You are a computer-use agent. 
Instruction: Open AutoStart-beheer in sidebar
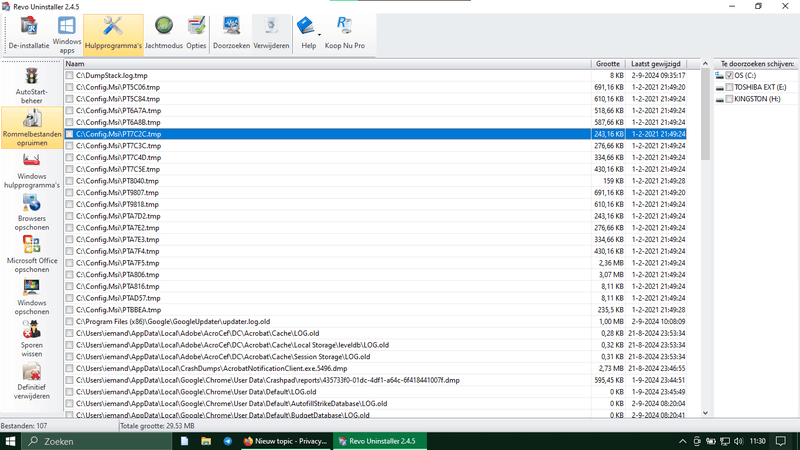(32, 86)
